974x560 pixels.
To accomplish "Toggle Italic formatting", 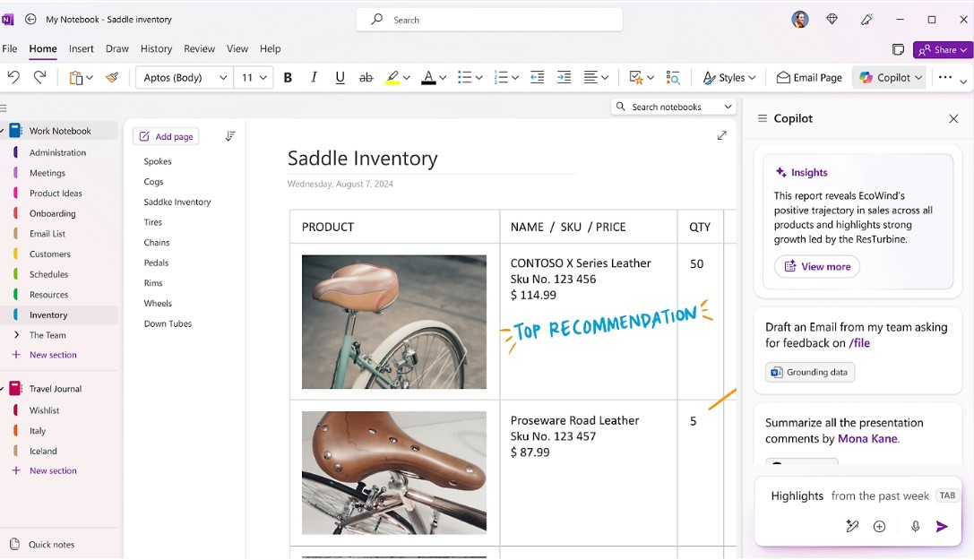I will (x=314, y=78).
